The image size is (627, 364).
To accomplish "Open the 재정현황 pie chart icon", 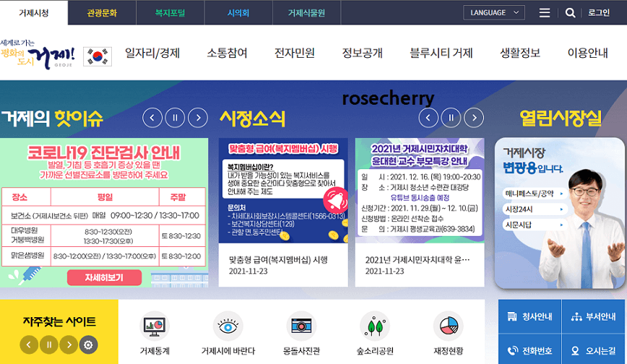I will 449,326.
